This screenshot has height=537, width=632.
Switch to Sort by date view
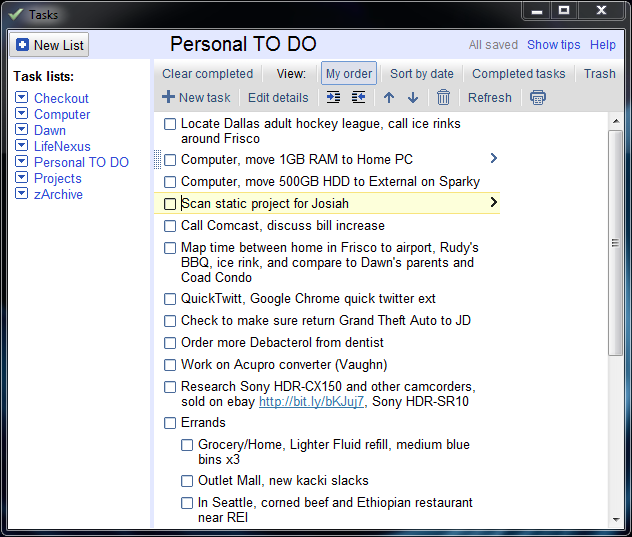[x=422, y=73]
